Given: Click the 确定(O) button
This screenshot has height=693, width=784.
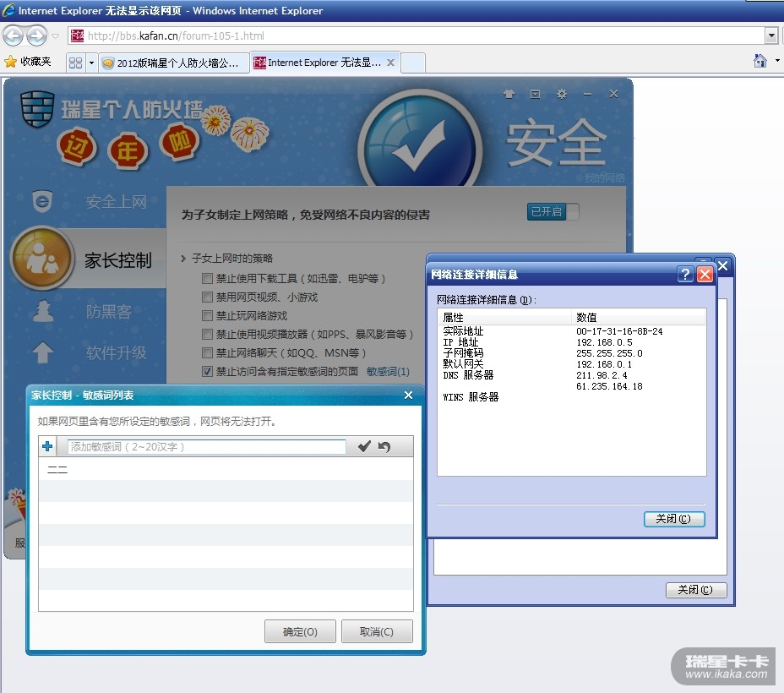Looking at the screenshot, I should pyautogui.click(x=300, y=631).
